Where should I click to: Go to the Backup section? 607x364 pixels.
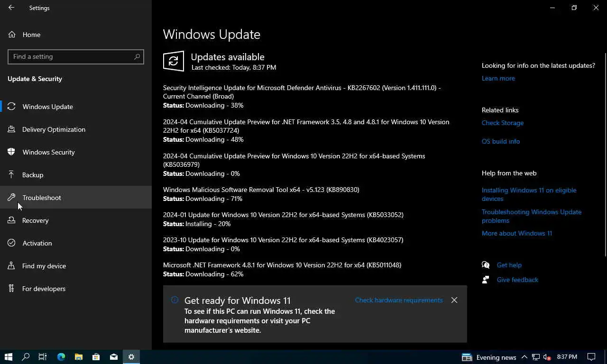coord(76,175)
